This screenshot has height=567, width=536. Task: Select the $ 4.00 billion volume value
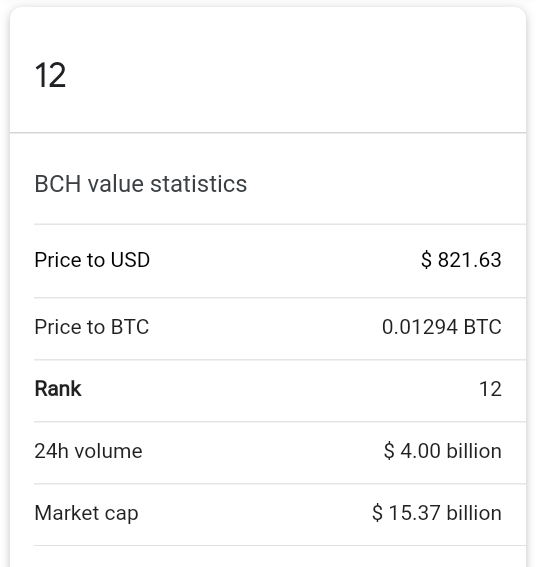pyautogui.click(x=443, y=451)
